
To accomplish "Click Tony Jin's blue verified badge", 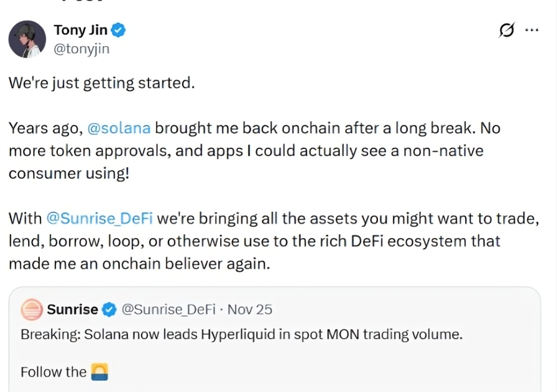I will coord(118,29).
